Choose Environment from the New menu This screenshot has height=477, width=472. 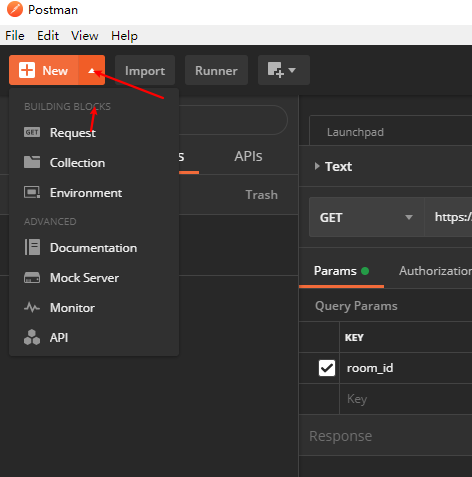[x=94, y=192]
